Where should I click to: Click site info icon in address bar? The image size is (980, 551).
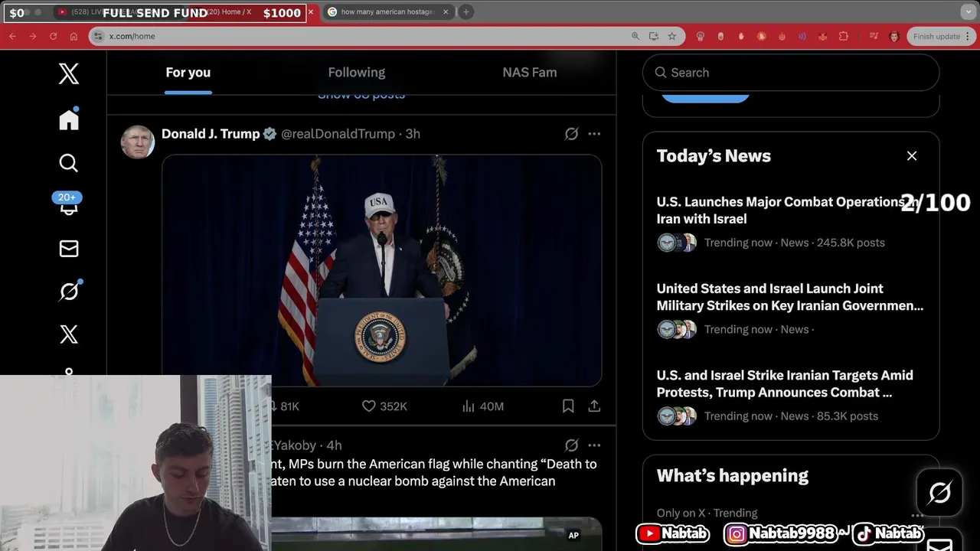click(x=97, y=36)
